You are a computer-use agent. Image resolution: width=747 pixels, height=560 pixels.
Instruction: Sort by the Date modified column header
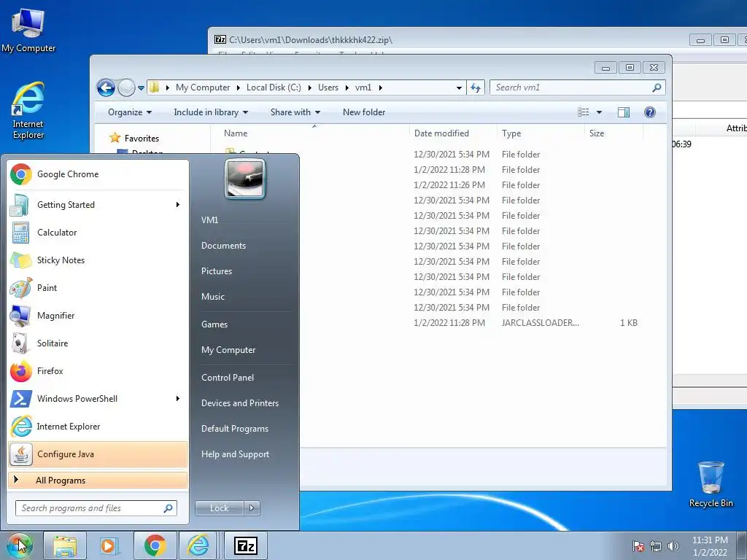tap(452, 133)
